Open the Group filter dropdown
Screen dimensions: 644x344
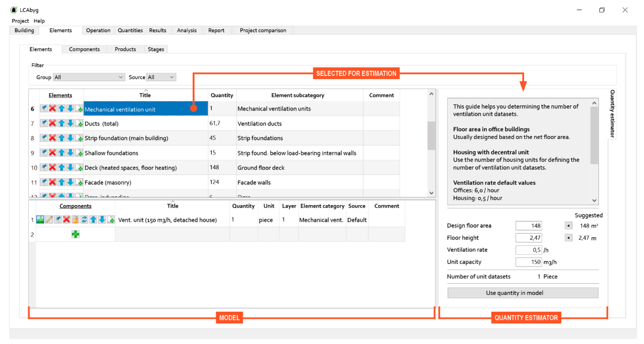pyautogui.click(x=89, y=77)
